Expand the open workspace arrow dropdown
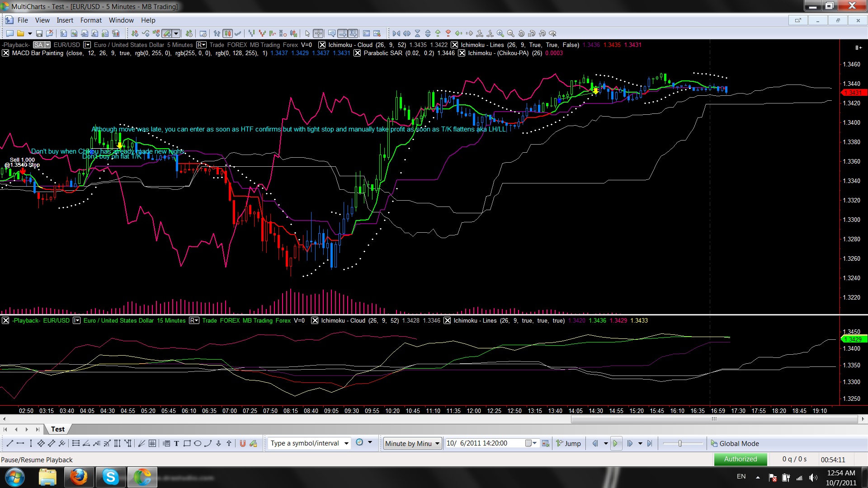 tap(30, 33)
